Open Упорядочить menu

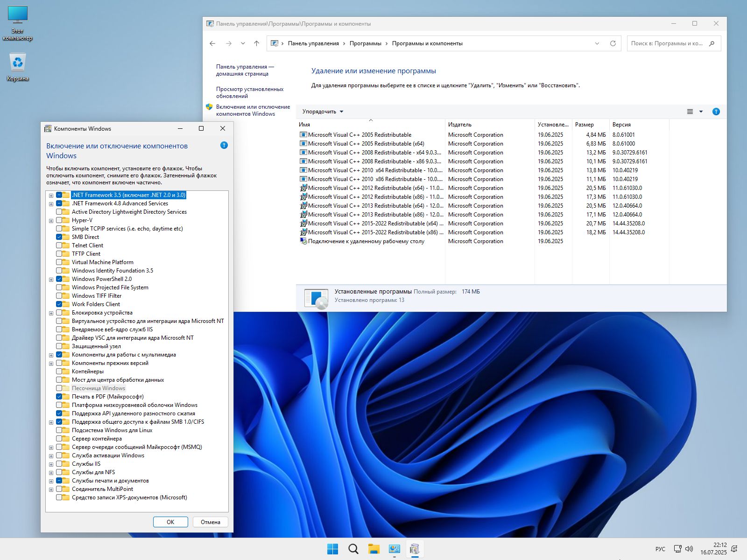click(x=323, y=112)
